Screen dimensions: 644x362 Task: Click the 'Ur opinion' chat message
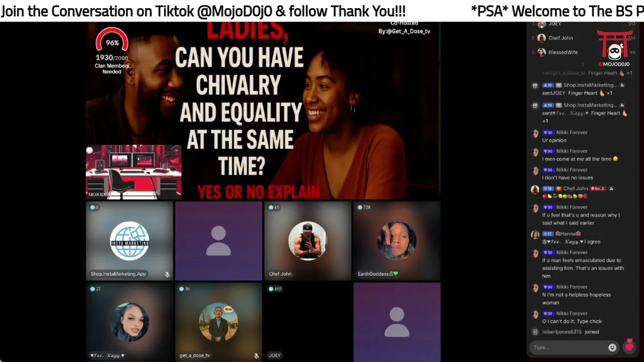coord(554,140)
